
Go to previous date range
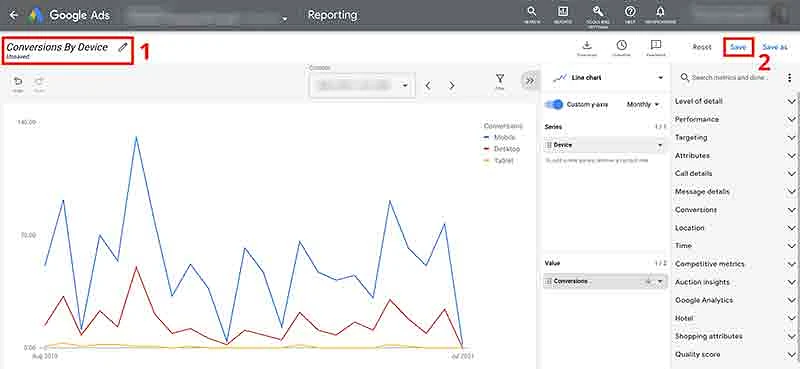[x=428, y=86]
